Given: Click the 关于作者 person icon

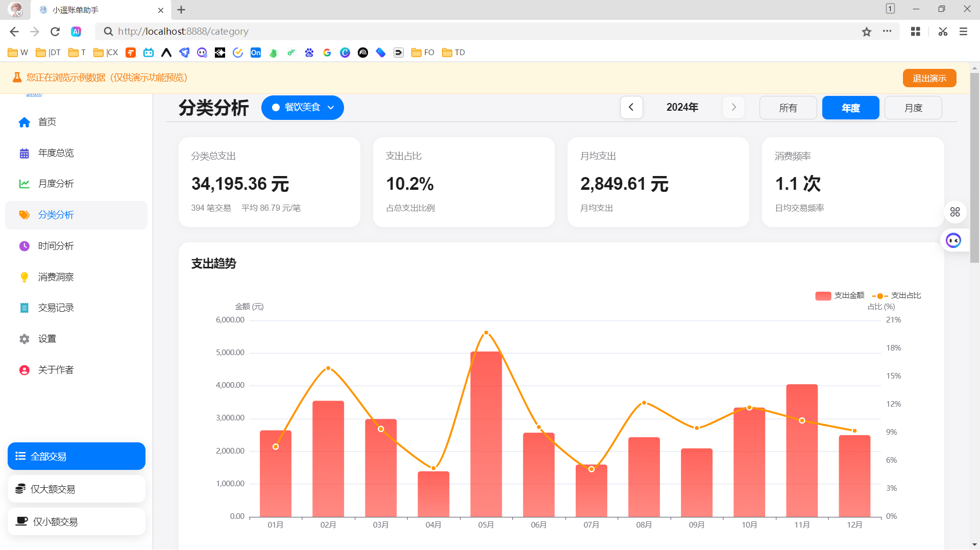Looking at the screenshot, I should 24,370.
